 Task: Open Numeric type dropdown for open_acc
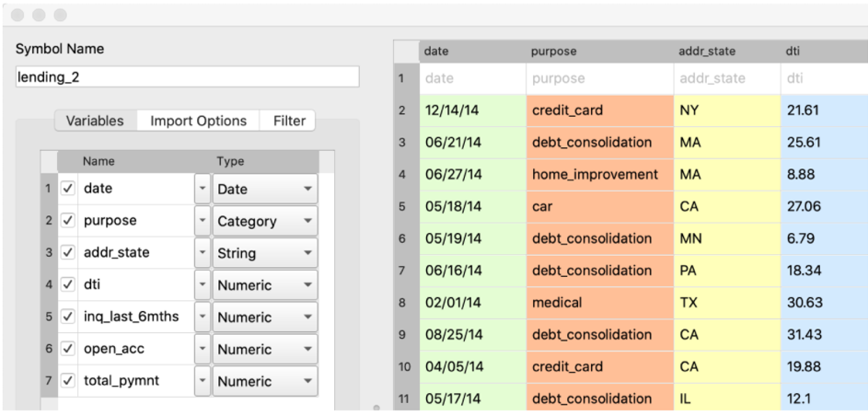[265, 350]
